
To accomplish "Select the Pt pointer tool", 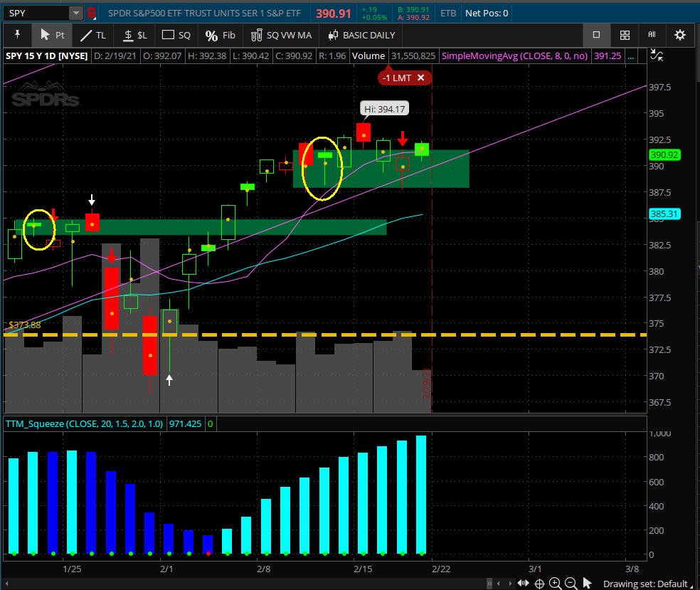I will [x=52, y=35].
